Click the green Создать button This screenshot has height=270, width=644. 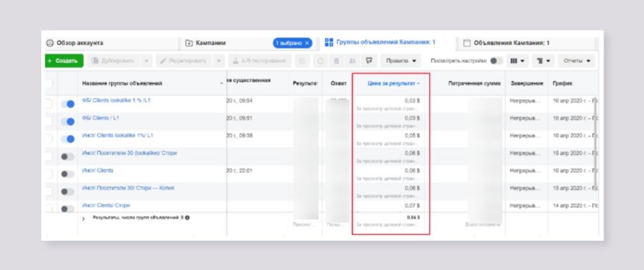point(64,61)
